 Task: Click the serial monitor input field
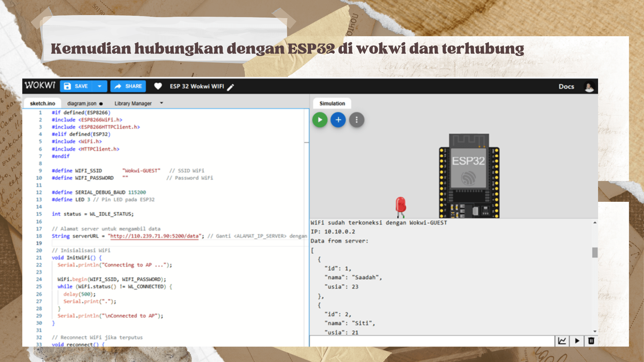tap(432, 341)
